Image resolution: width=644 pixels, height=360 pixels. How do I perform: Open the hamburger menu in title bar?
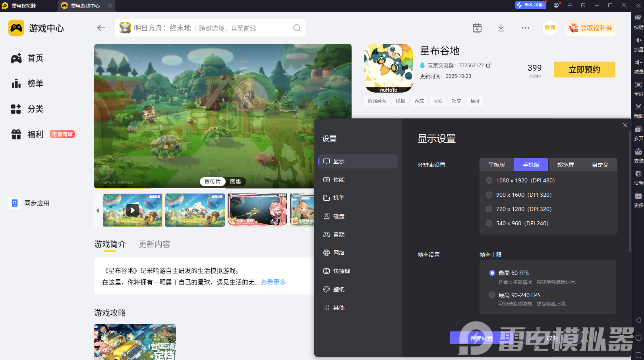pos(570,6)
